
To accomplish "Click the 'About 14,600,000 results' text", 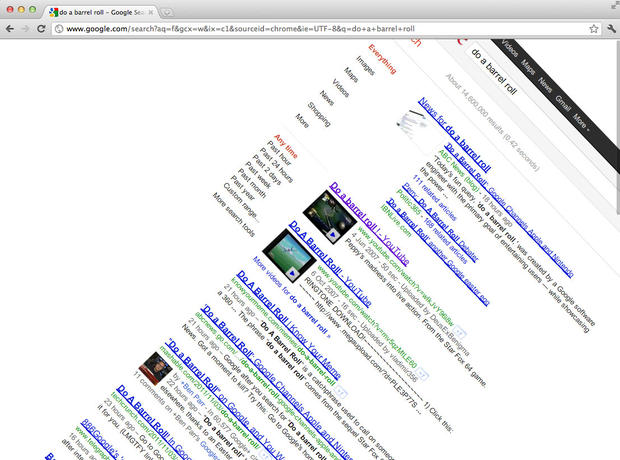I will coord(474,103).
